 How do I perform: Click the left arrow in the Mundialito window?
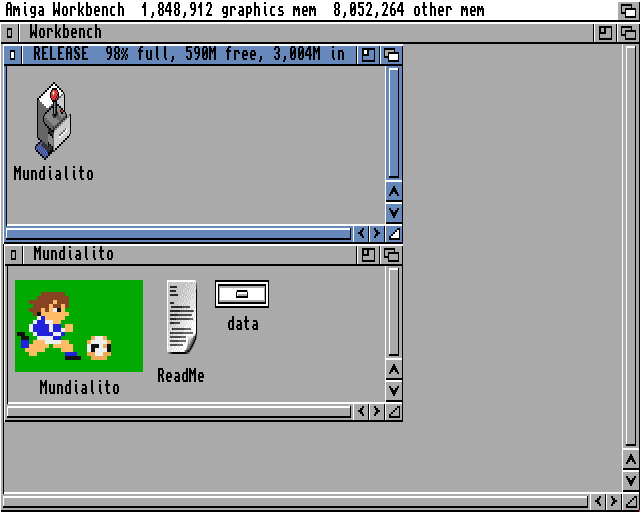361,412
